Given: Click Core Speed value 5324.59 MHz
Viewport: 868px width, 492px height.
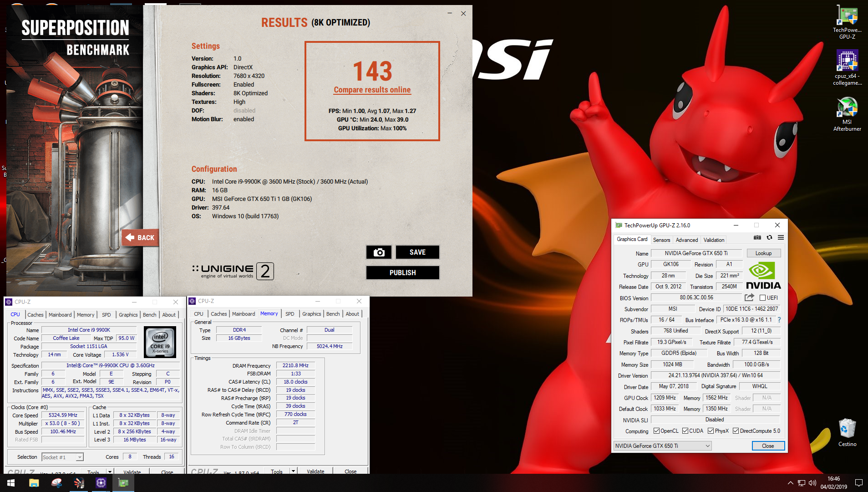Looking at the screenshot, I should 63,415.
